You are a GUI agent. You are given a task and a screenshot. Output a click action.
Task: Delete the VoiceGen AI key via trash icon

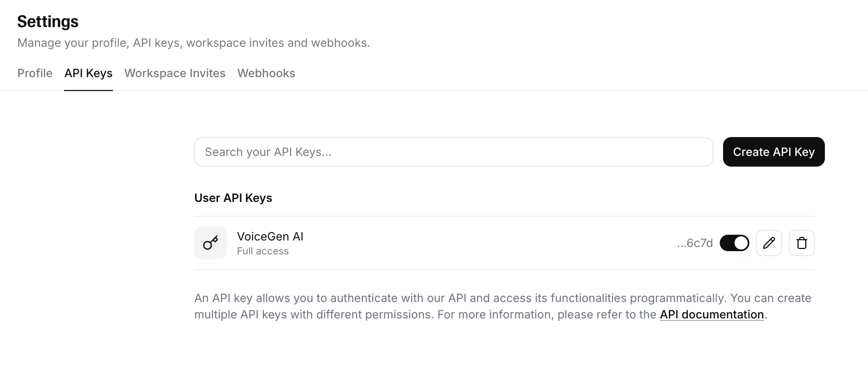click(801, 243)
